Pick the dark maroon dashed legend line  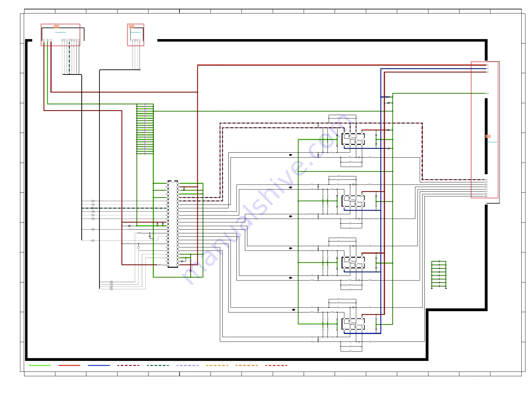(128, 365)
